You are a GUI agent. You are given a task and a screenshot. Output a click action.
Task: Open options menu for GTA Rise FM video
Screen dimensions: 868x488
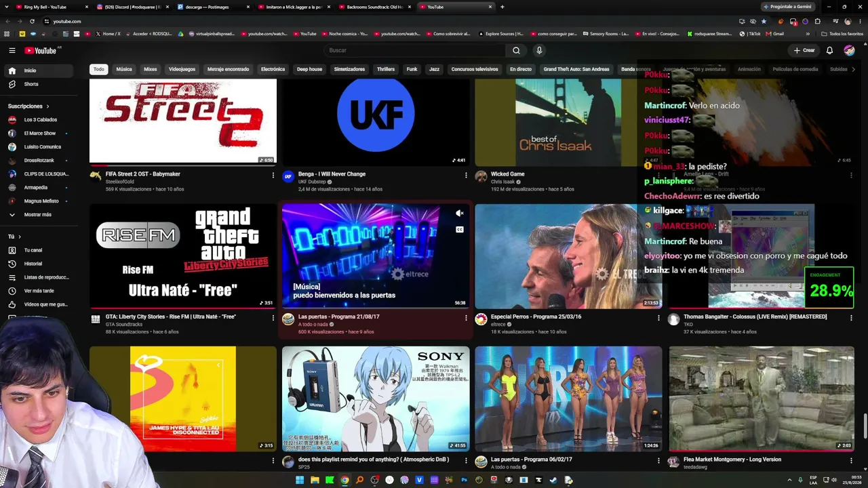pos(273,317)
